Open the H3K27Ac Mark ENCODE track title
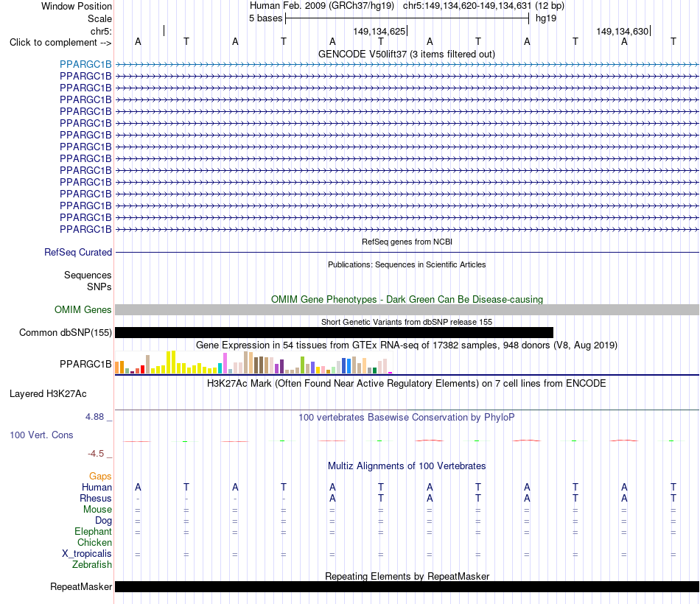This screenshot has height=604, width=700. 406,384
